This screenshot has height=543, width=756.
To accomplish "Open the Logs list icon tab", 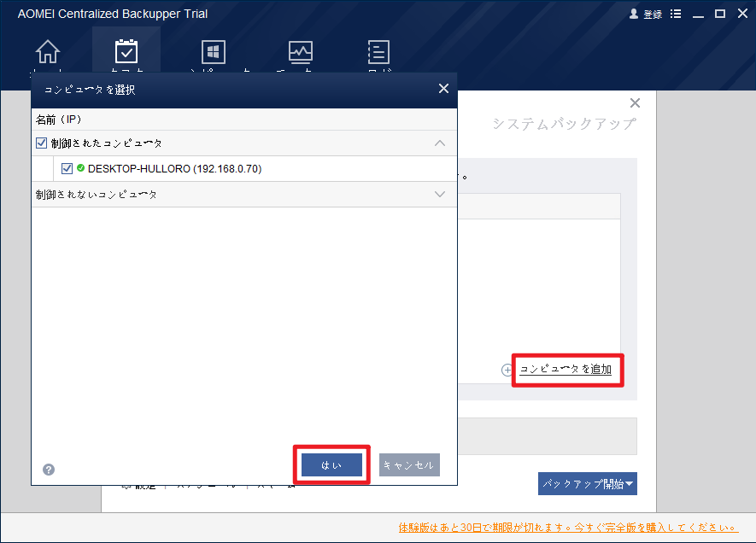I will pos(378,51).
